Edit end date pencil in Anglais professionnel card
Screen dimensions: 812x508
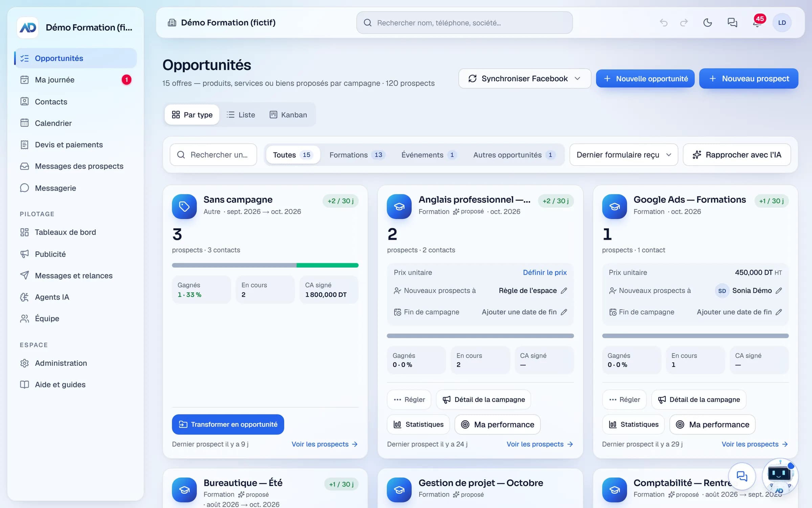tap(564, 312)
